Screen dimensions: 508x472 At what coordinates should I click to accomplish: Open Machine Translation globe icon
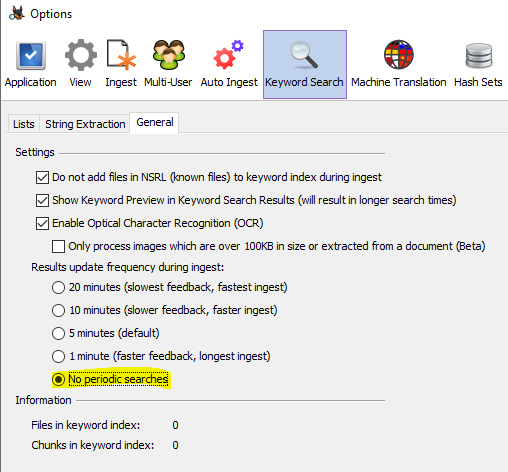click(398, 55)
